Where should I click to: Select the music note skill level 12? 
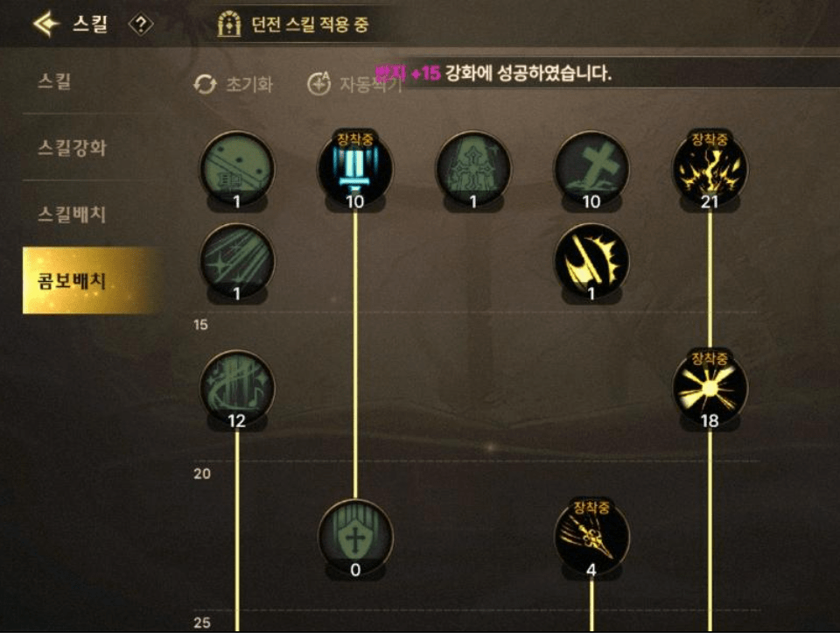coord(237,389)
